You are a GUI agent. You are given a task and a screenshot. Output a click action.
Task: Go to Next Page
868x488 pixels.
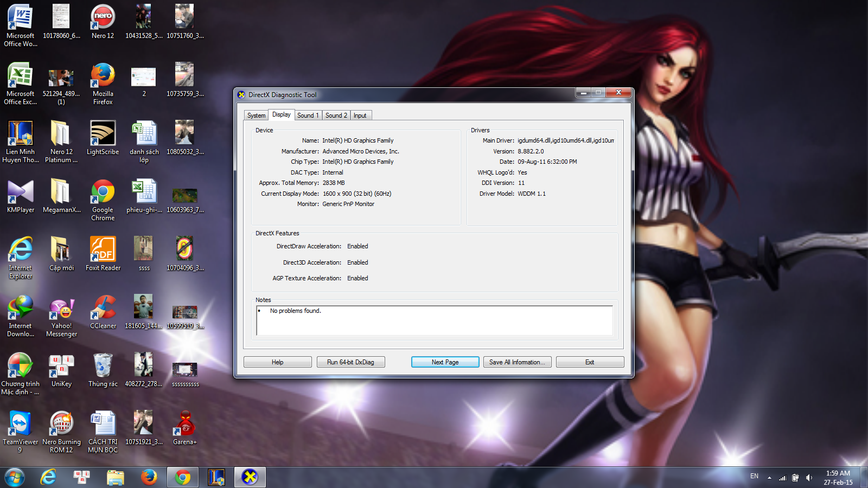(x=445, y=362)
